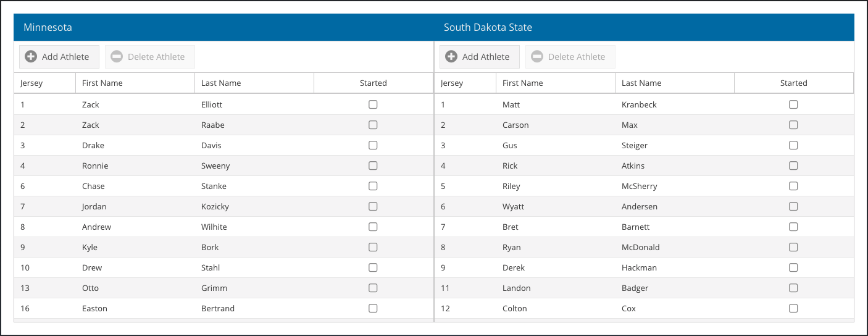Select the last name cell Elliott
This screenshot has height=336, width=868.
pyautogui.click(x=254, y=104)
